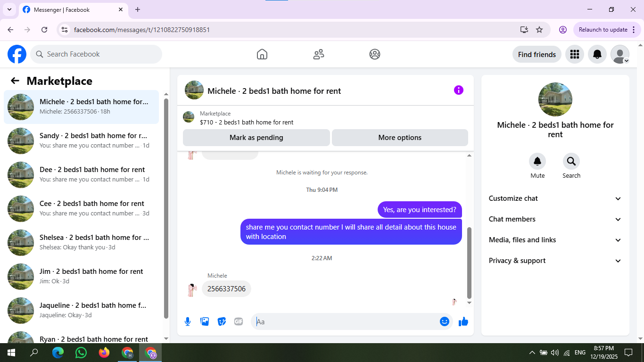Click Michele's avatar beside 2566337506 message
The image size is (644, 362).
point(191,290)
